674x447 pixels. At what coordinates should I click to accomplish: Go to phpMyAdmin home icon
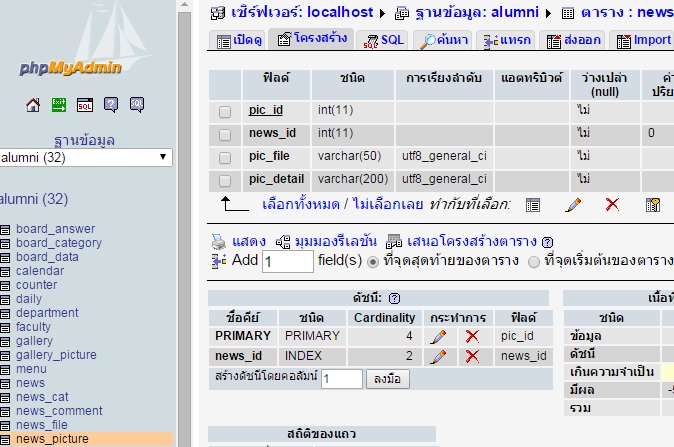click(33, 104)
